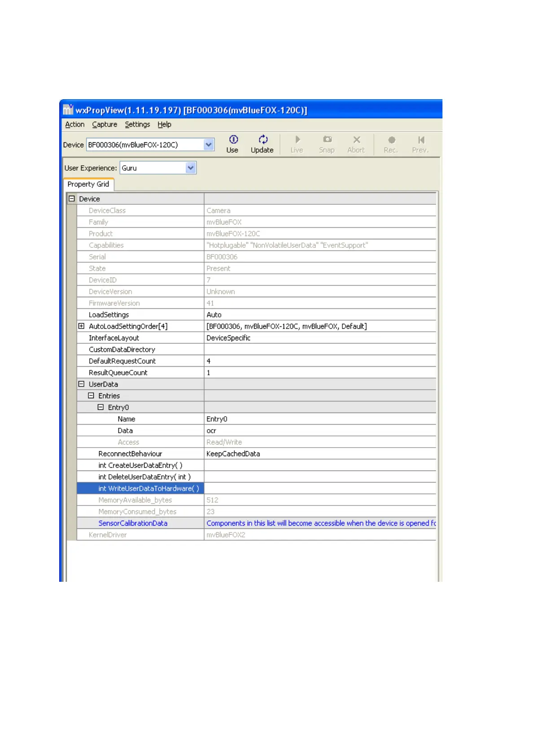Screen dimensions: 534x756
Task: Click the Product property row
Action: (256, 234)
